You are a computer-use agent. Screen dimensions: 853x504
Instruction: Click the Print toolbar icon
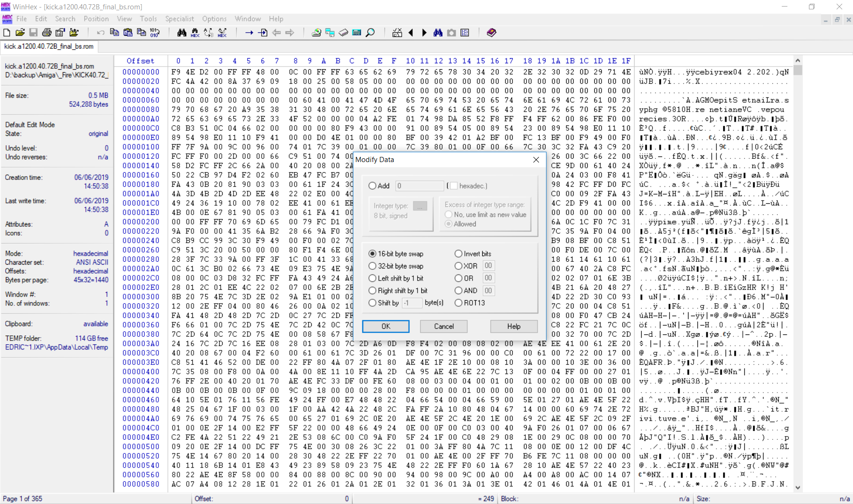click(46, 32)
